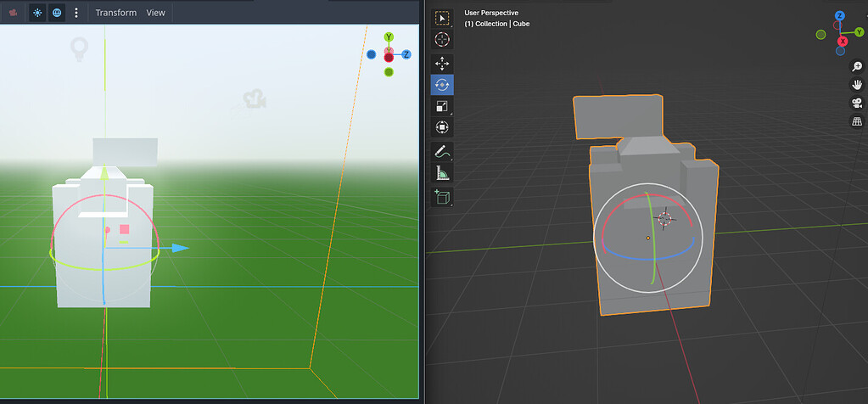Click the yellow-green Y rotation ring in Godot
Viewport: 868px width, 404px height.
(104, 269)
